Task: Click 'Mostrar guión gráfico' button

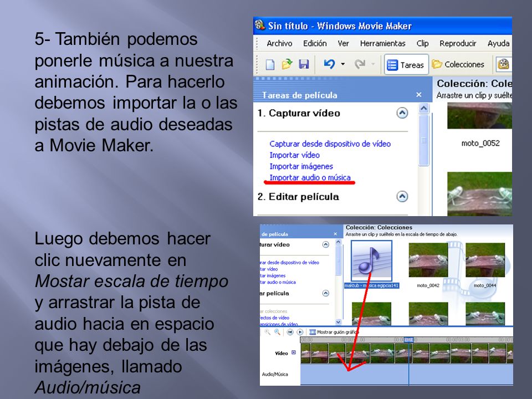Action: 334,332
